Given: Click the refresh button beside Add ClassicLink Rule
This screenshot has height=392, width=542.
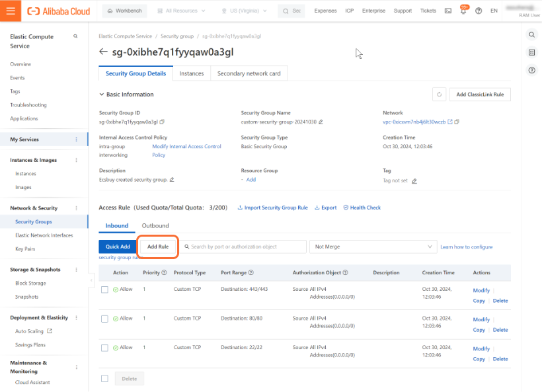Looking at the screenshot, I should tap(440, 95).
